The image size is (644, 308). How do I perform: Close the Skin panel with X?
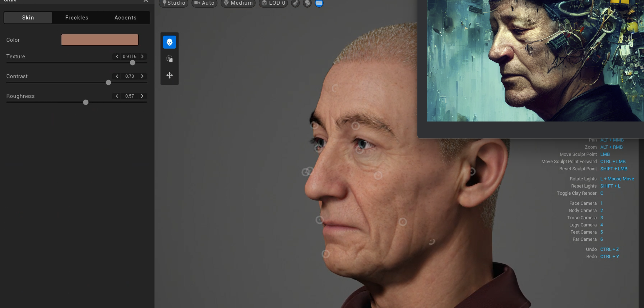(146, 1)
